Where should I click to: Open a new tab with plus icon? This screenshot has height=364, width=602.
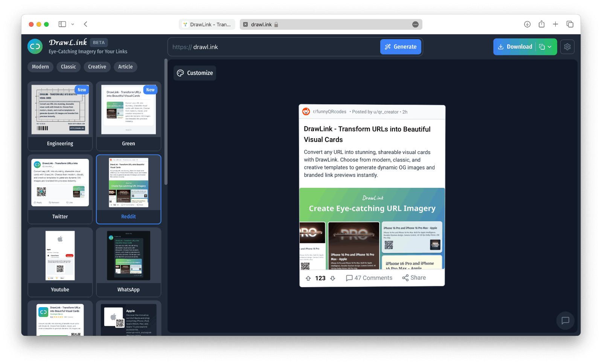click(x=555, y=24)
